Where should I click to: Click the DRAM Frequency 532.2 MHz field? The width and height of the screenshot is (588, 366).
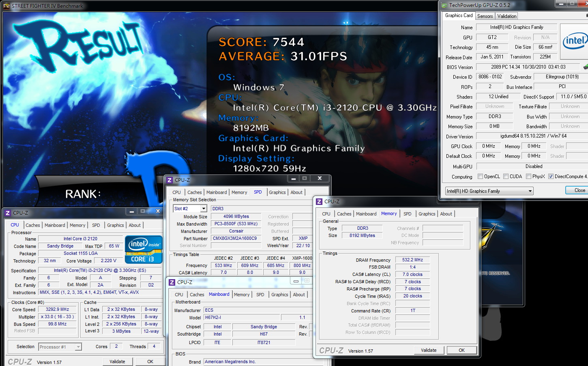pos(412,260)
